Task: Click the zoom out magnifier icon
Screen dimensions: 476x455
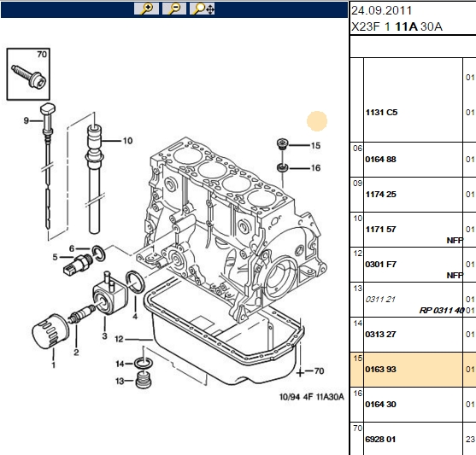Action: pos(174,9)
